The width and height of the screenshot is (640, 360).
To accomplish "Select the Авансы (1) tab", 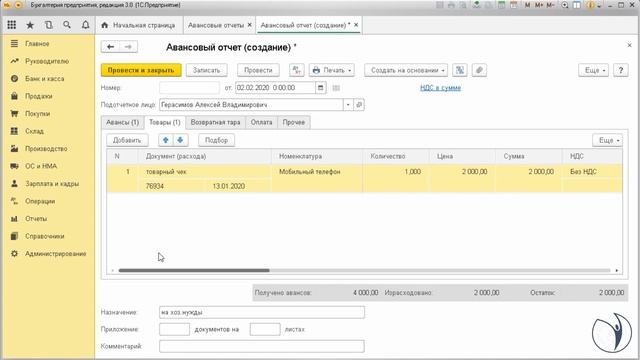I will click(x=122, y=122).
